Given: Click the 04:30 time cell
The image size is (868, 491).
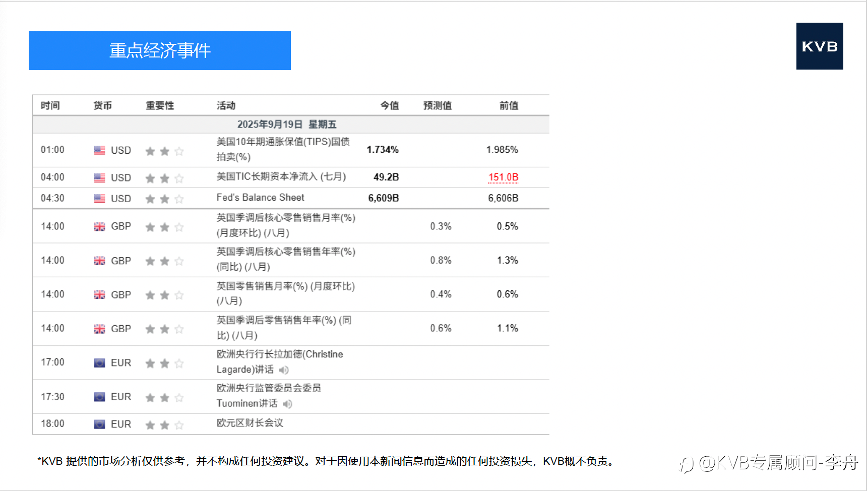Looking at the screenshot, I should (x=52, y=198).
